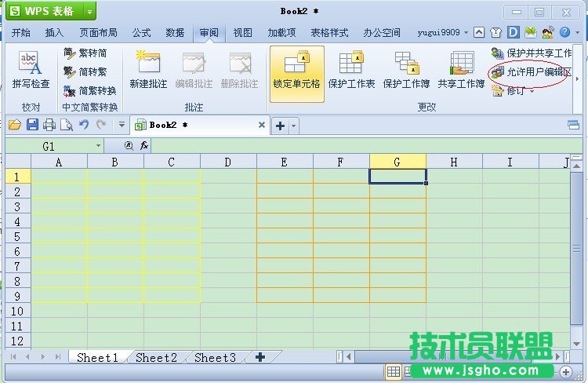Switch to Sheet3 tab

point(215,357)
